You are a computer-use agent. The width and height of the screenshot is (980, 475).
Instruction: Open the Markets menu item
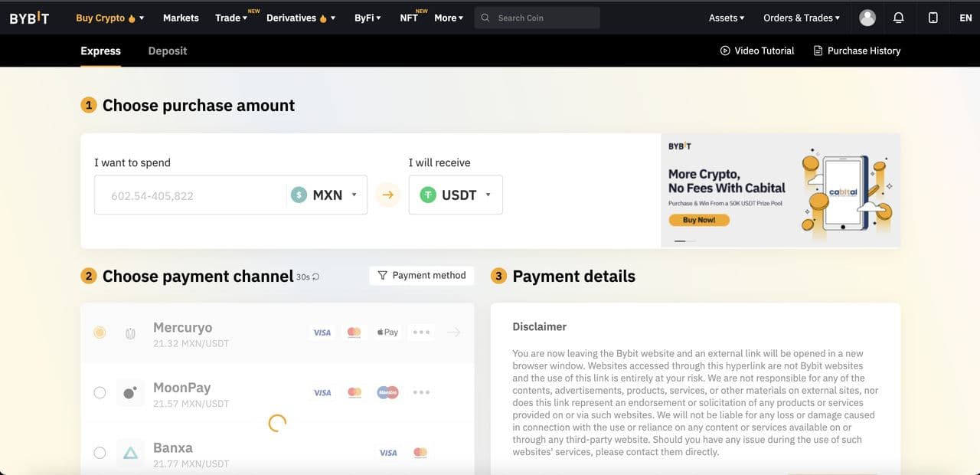[181, 18]
